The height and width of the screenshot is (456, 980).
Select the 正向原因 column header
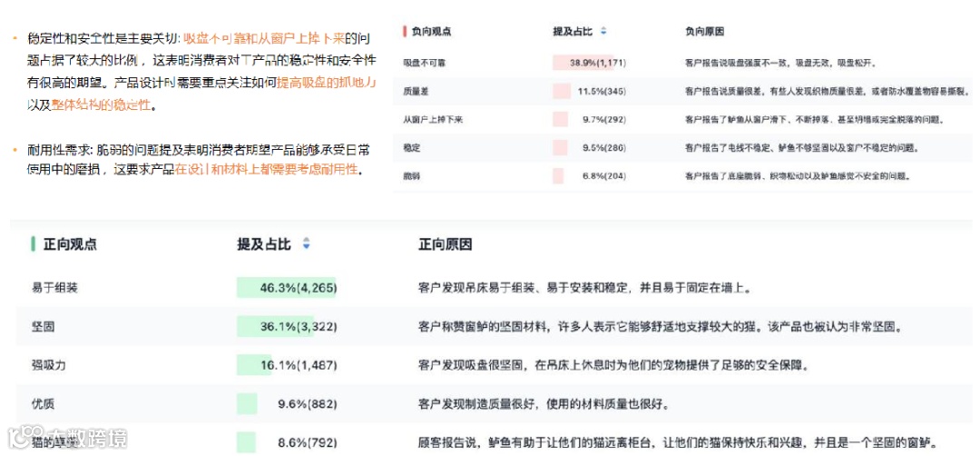coord(445,244)
